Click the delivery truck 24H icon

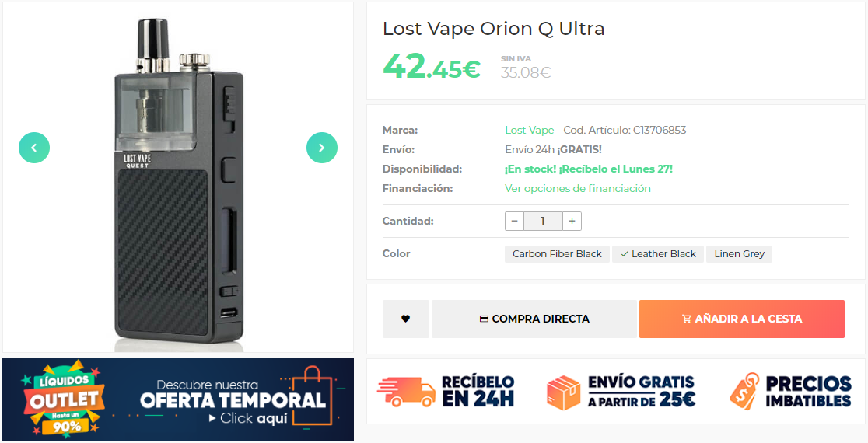(406, 392)
